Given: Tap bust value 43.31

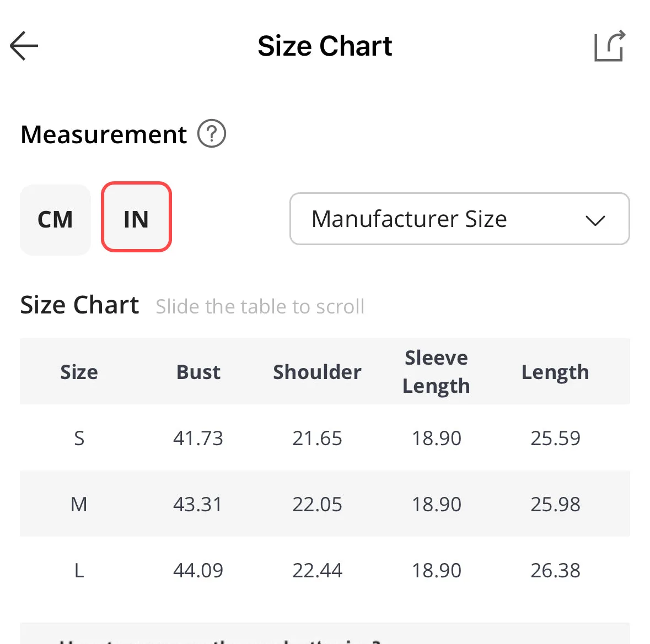Looking at the screenshot, I should tap(198, 505).
